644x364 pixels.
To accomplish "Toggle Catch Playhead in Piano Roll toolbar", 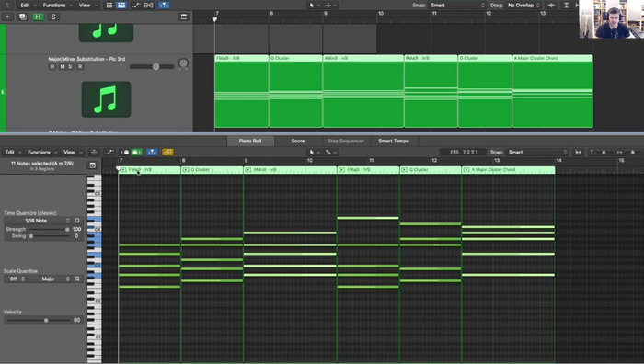I will [x=152, y=153].
